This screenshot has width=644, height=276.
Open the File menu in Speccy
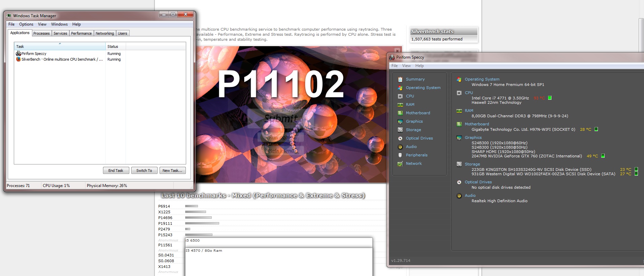click(x=395, y=66)
